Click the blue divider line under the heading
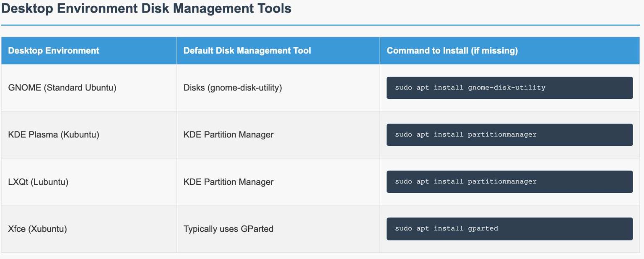644x259 pixels. 320,25
